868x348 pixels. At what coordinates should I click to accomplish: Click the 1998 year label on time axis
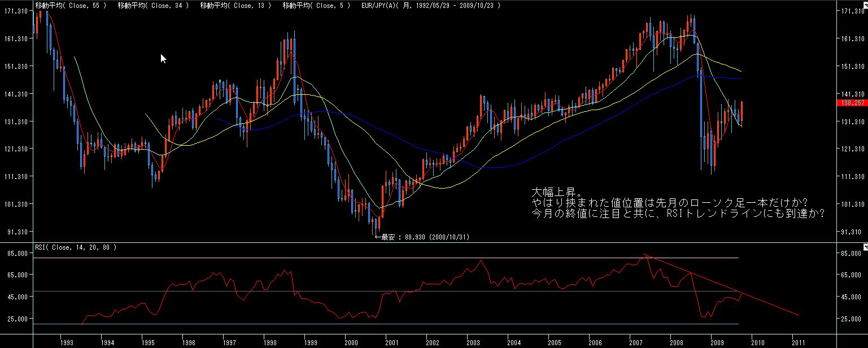tap(270, 342)
